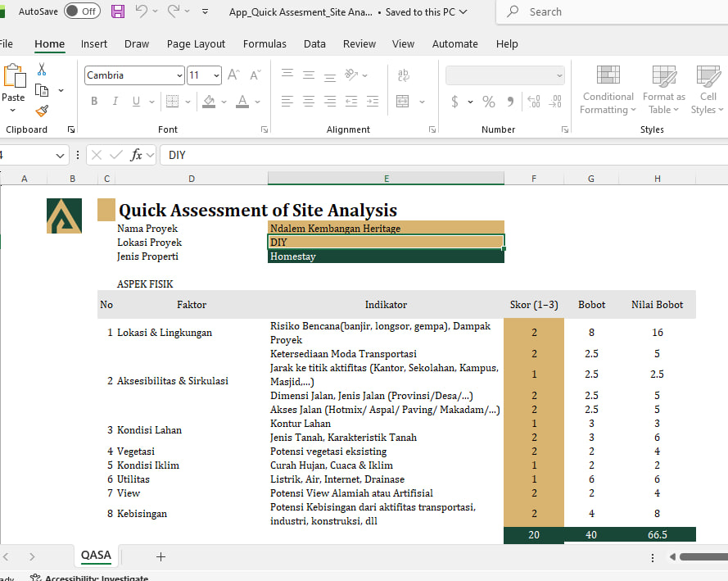Open the Formulas ribbon tab

pyautogui.click(x=265, y=44)
